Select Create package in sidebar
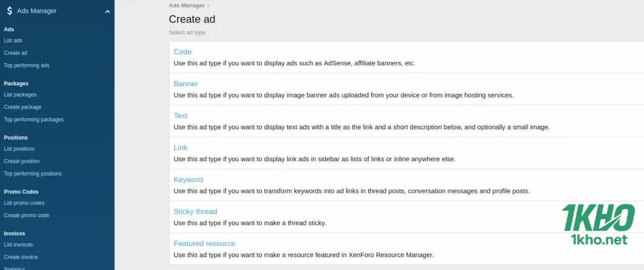This screenshot has width=644, height=270. (23, 107)
